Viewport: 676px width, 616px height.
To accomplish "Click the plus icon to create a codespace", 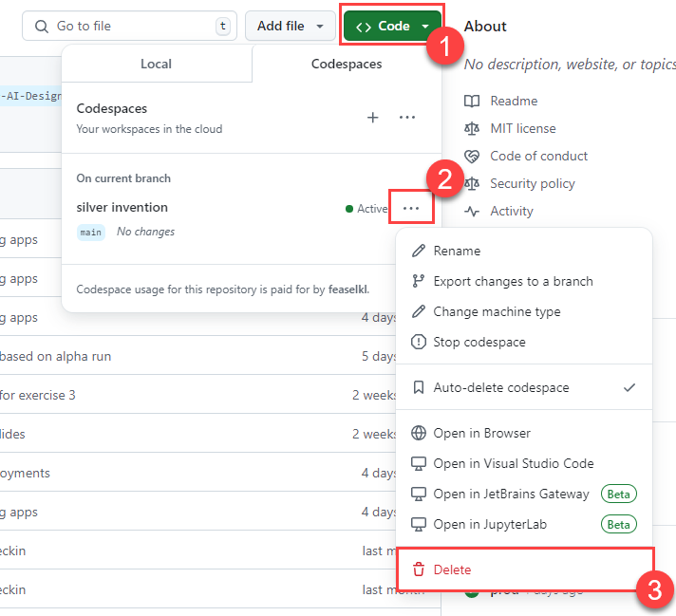I will click(x=373, y=118).
